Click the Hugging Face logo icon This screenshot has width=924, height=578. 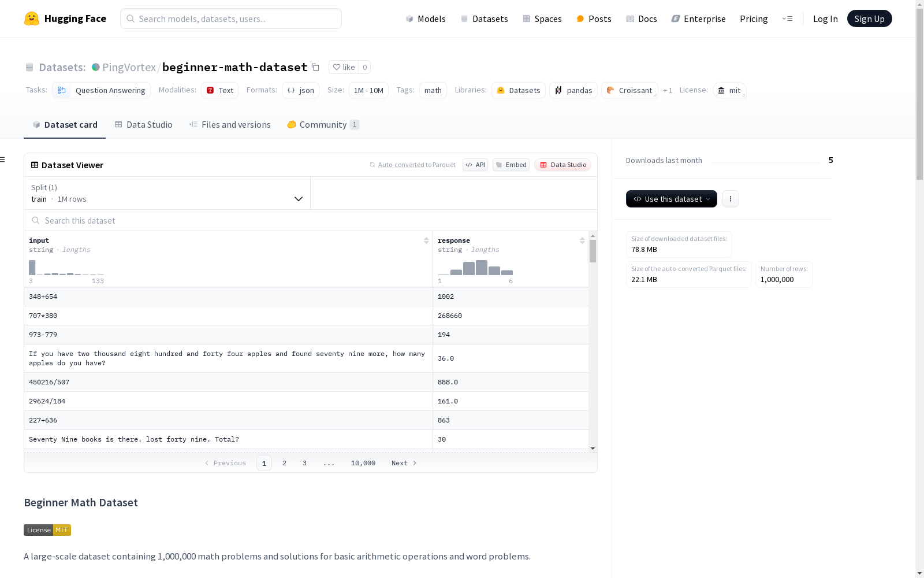coord(32,18)
